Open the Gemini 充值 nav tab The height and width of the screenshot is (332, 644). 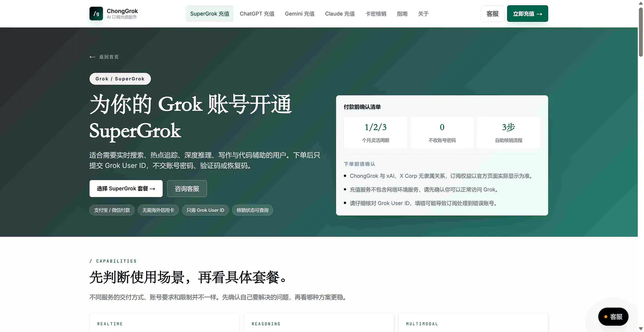click(x=300, y=14)
